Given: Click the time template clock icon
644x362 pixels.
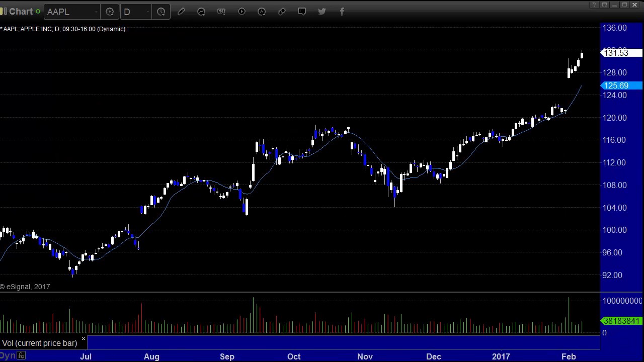Looking at the screenshot, I should pyautogui.click(x=161, y=12).
